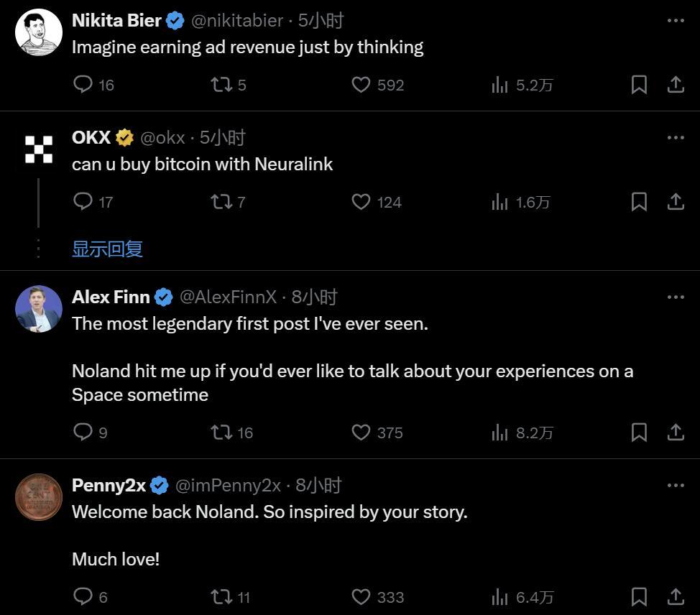Repost Penny2x's welcome back tweet
The width and height of the screenshot is (700, 615).
pos(221,597)
